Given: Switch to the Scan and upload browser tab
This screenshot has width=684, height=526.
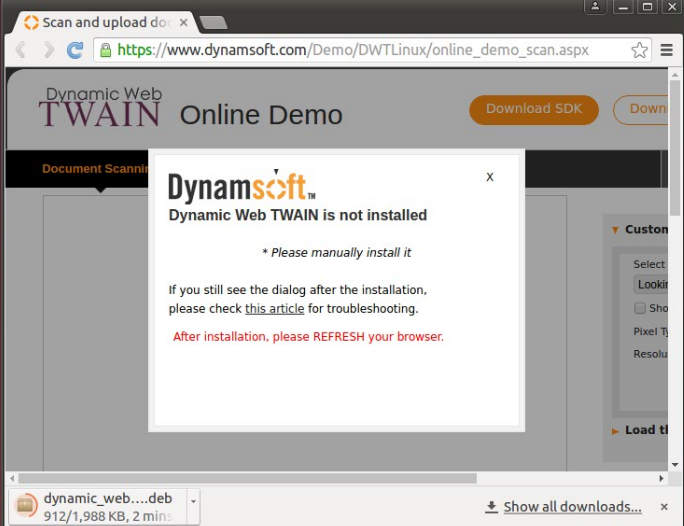Looking at the screenshot, I should tap(100, 22).
